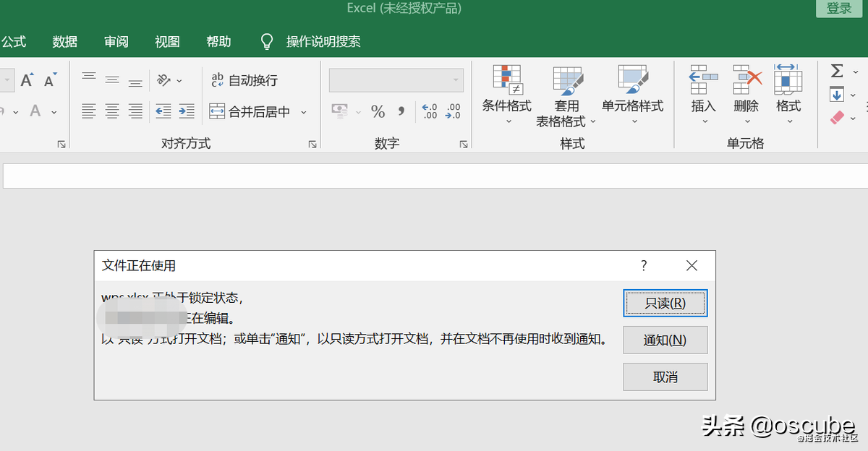This screenshot has width=868, height=451.
Task: Open 套用表格格式 table formats
Action: pos(566,97)
